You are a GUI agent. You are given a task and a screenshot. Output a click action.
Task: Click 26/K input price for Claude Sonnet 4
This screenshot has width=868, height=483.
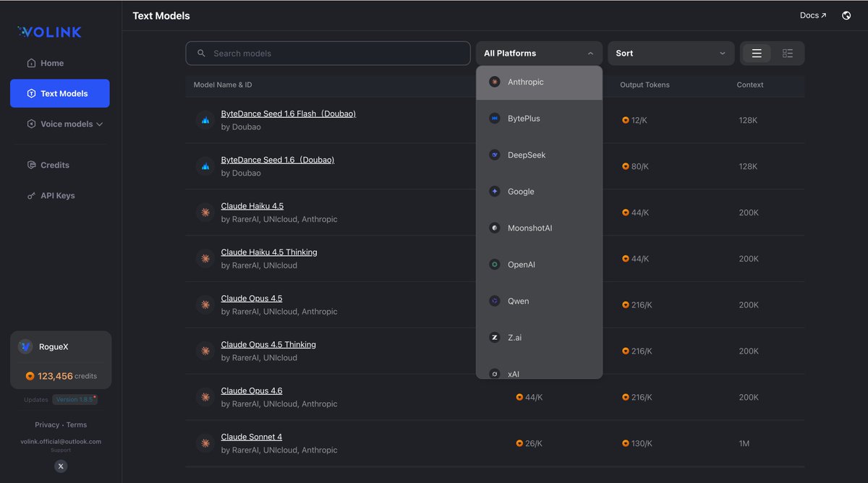click(x=529, y=443)
